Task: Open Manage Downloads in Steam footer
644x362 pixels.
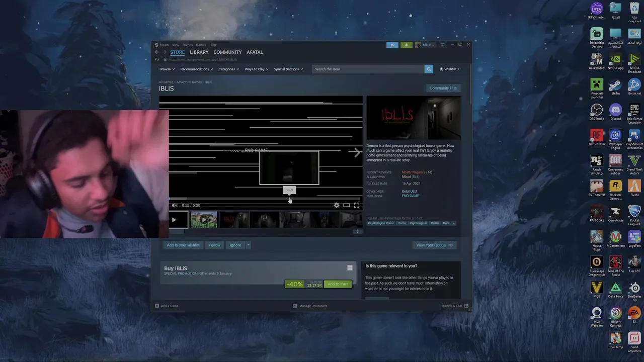Action: pos(310,306)
